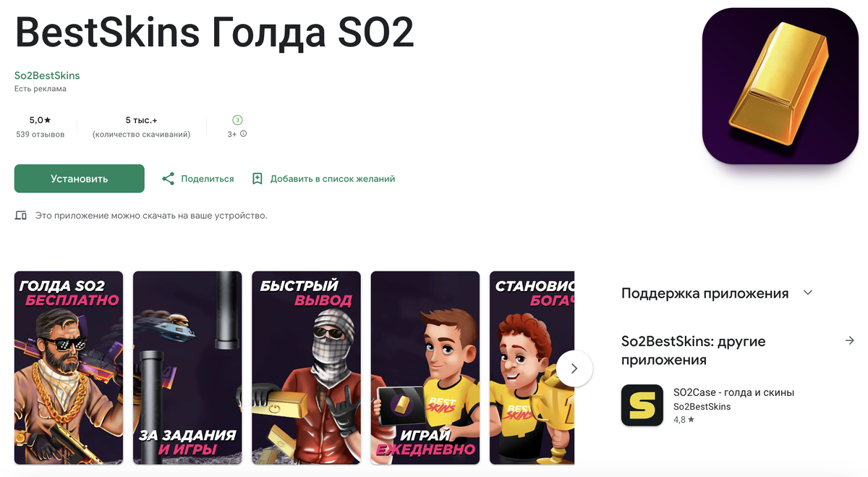The image size is (868, 477).
Task: Click the green age rating 3 badge
Action: click(237, 120)
